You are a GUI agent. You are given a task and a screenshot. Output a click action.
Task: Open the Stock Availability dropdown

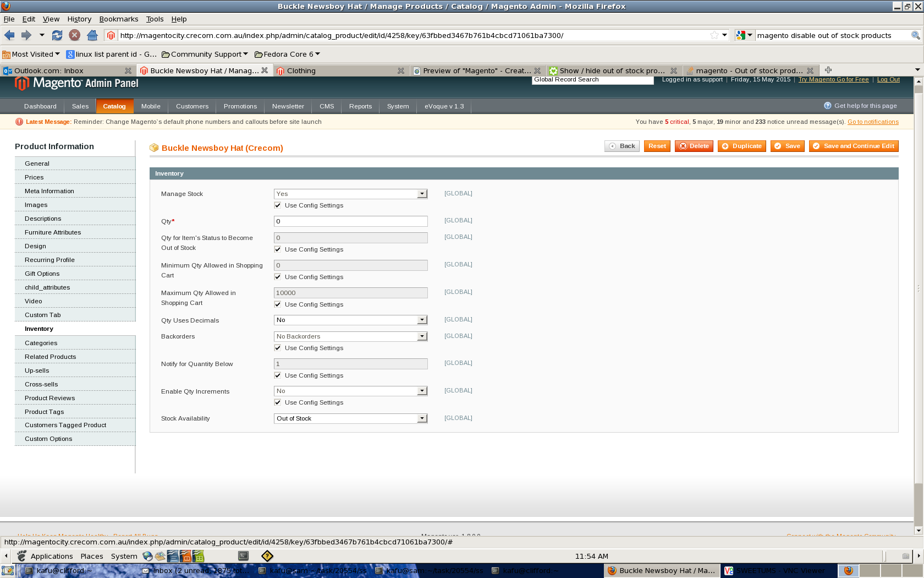click(351, 418)
